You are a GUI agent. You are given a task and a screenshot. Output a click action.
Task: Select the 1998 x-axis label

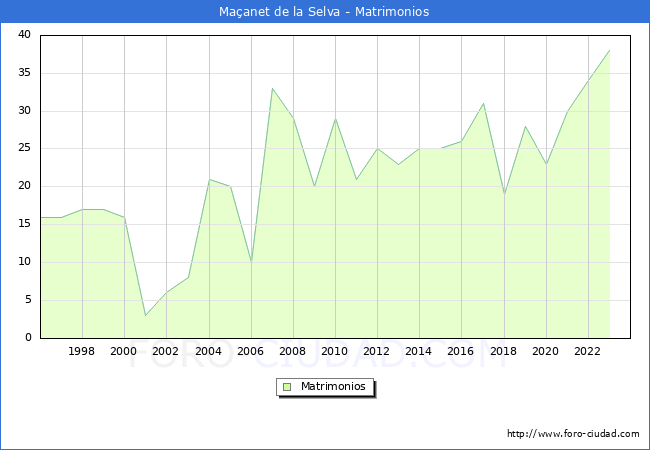[82, 351]
